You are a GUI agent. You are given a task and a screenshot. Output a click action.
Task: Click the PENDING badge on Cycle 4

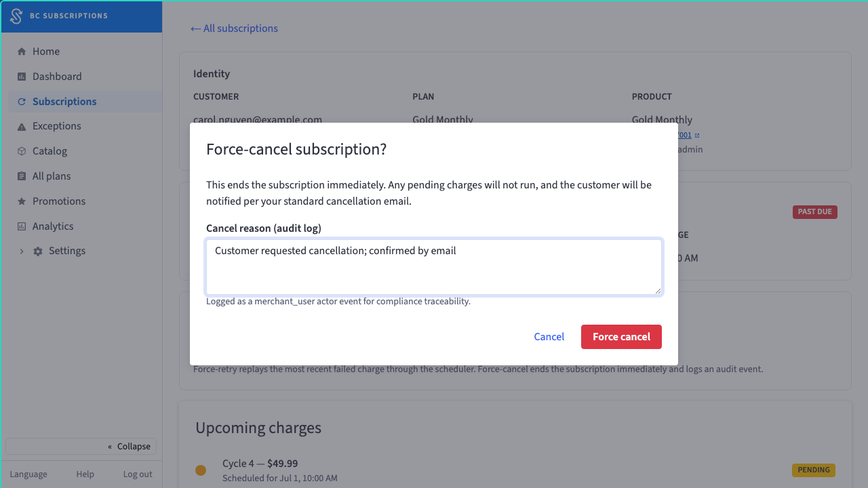814,470
